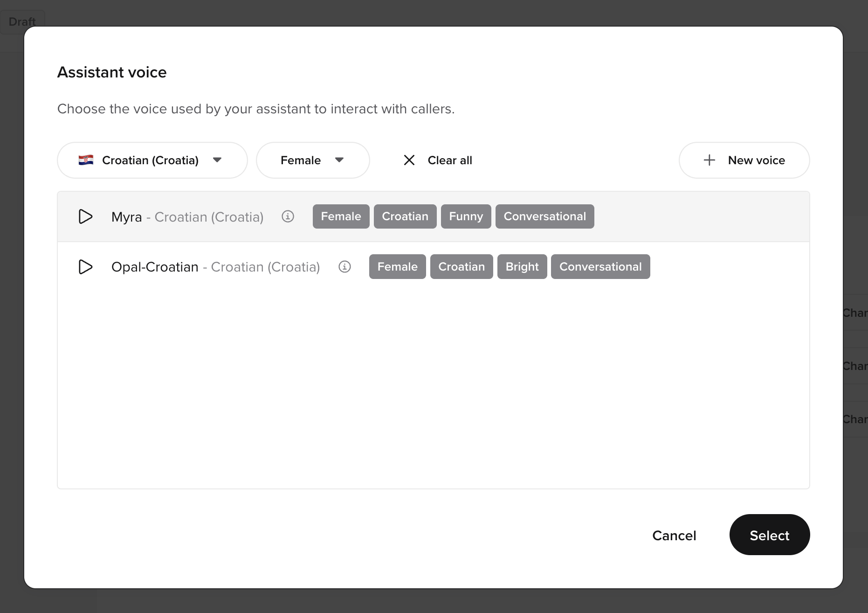Click the Draft tab in the background
Viewport: 868px width, 613px height.
point(22,21)
